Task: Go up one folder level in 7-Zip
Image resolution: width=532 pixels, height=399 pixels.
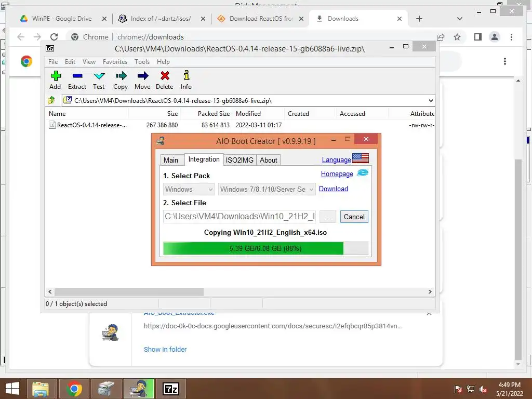Action: coord(51,100)
